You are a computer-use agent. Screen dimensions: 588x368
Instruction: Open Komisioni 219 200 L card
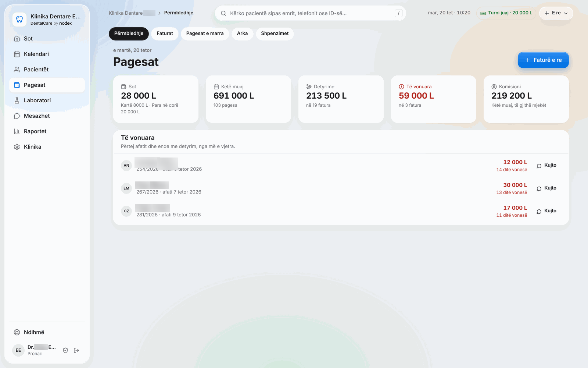pyautogui.click(x=526, y=99)
